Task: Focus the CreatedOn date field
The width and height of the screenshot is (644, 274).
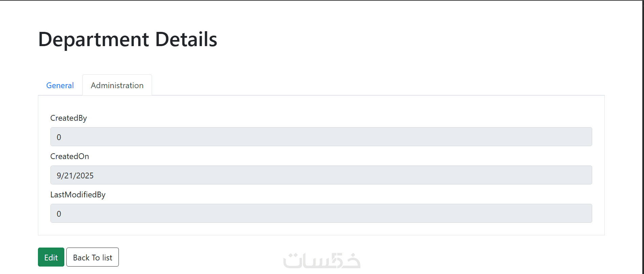Action: 321,175
